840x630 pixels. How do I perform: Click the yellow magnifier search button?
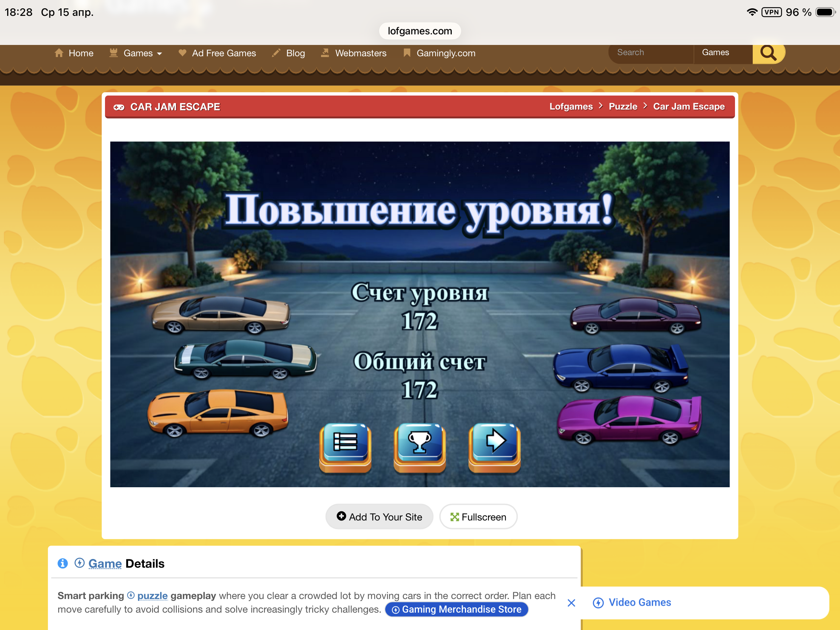coord(768,53)
